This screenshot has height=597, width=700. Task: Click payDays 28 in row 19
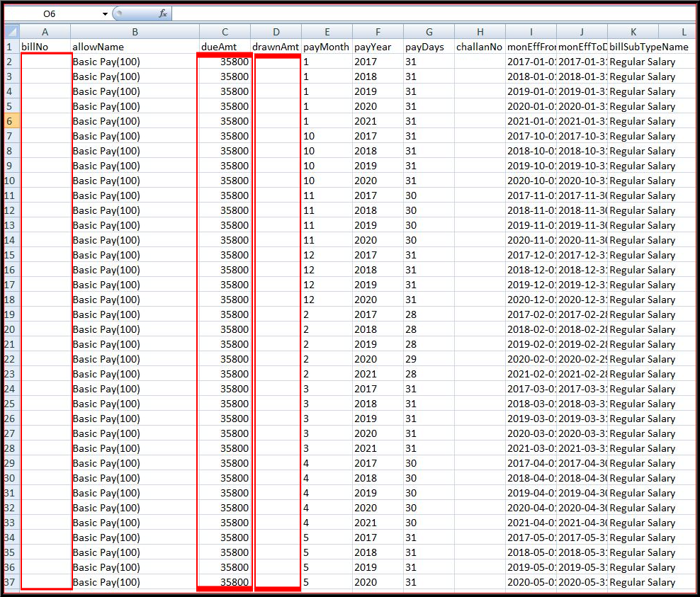pyautogui.click(x=429, y=314)
